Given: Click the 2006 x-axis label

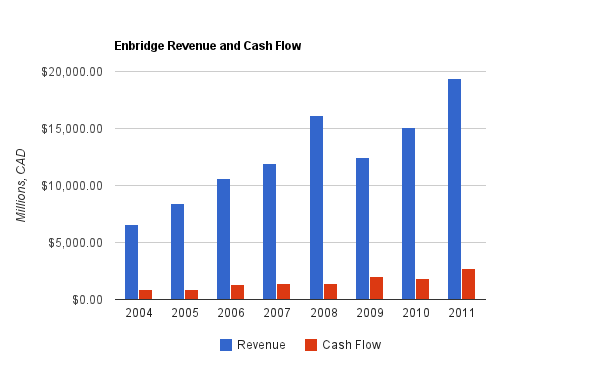Looking at the screenshot, I should [x=231, y=313].
